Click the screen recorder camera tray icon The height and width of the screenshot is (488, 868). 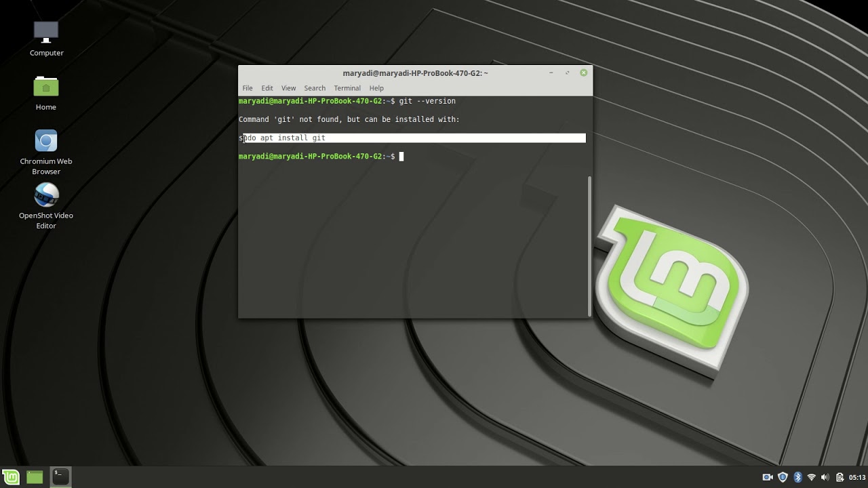(768, 477)
